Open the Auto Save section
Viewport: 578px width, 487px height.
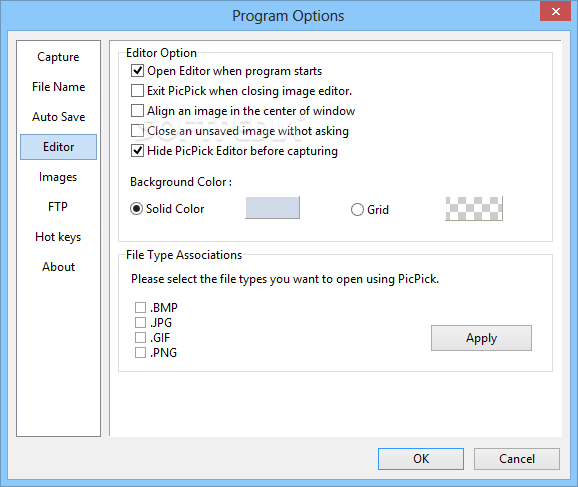pos(58,117)
